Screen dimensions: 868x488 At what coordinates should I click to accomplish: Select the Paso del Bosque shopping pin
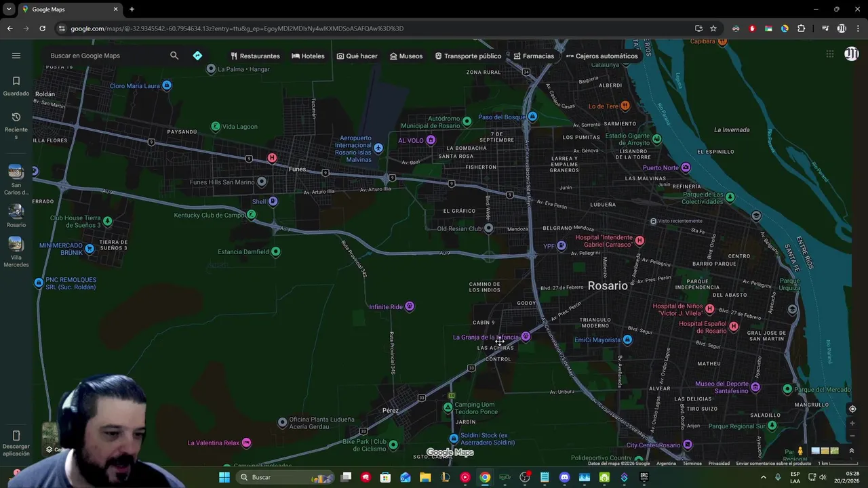532,117
